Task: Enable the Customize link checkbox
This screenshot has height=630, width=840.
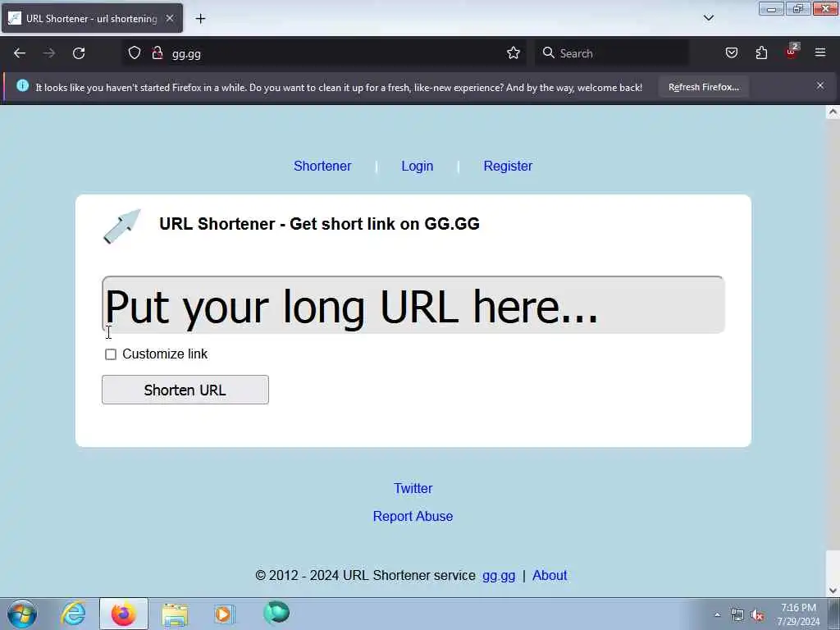Action: coord(111,354)
